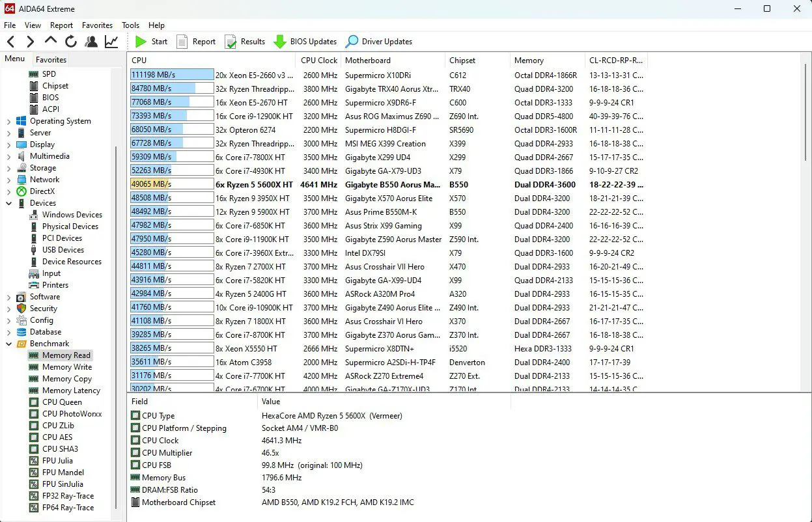Screen dimensions: 812x522
Task: Click the Device Resources icon
Action: pos(34,262)
